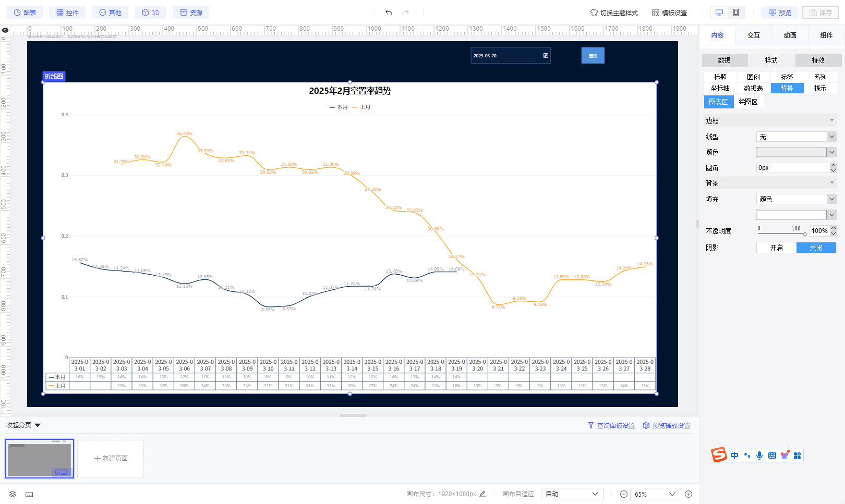
Task: Click the 折线图 component label
Action: tap(54, 77)
